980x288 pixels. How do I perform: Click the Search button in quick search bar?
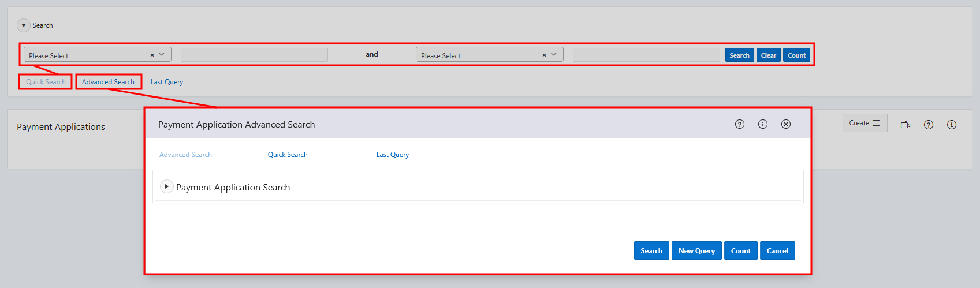tap(739, 55)
